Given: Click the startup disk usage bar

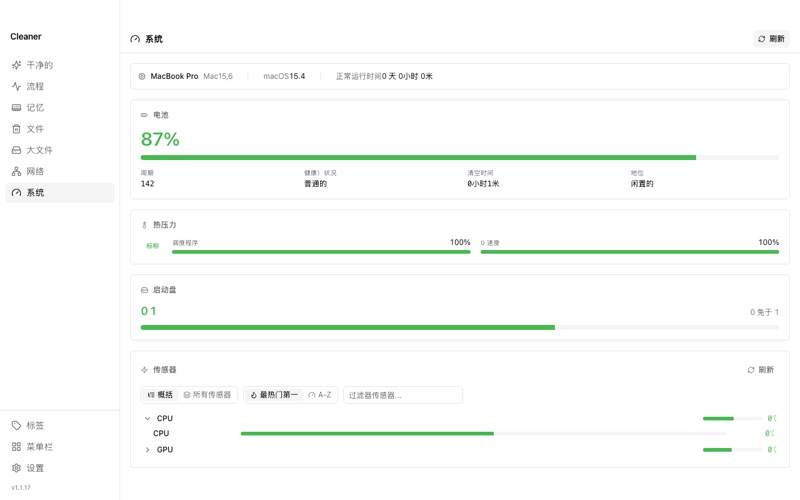Looking at the screenshot, I should pos(460,328).
